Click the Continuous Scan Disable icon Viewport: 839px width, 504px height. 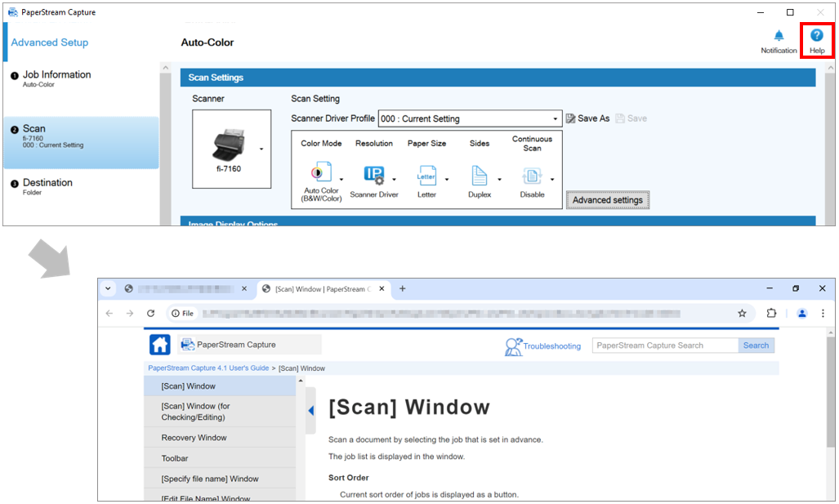(x=531, y=176)
